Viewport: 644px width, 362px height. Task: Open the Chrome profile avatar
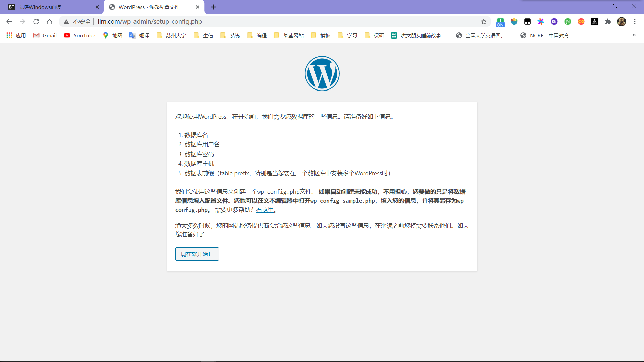click(622, 22)
